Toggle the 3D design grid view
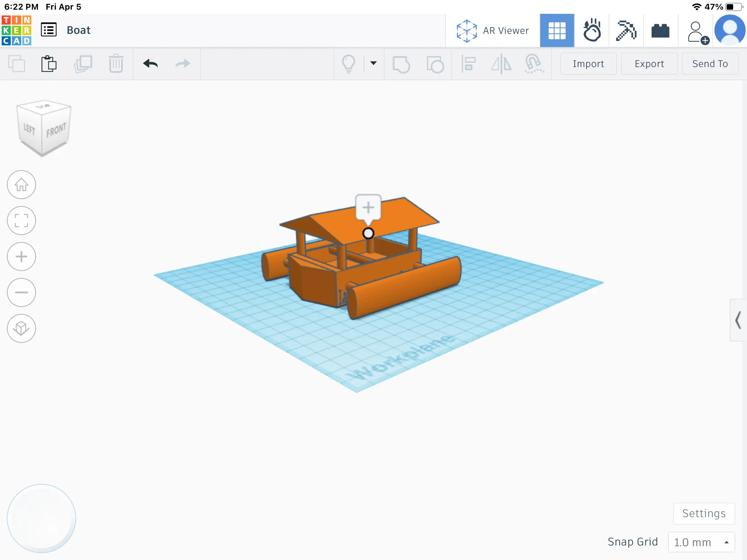The height and width of the screenshot is (560, 747). click(x=557, y=30)
